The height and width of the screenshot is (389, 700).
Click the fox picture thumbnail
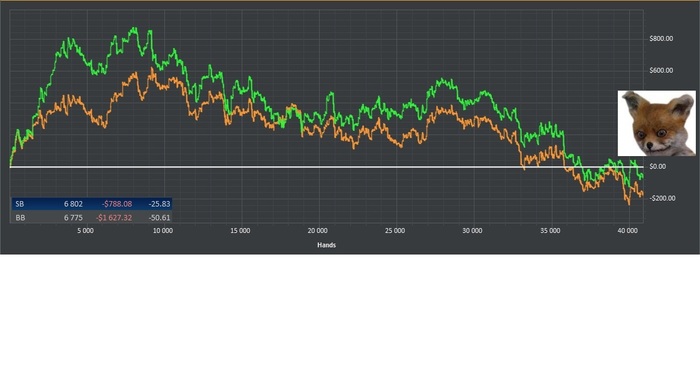657,123
